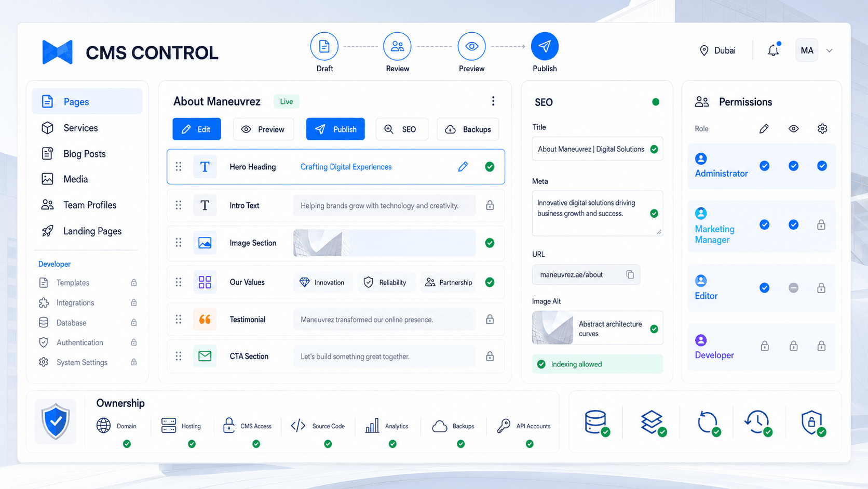Click the Preview button in page toolbar

point(264,129)
